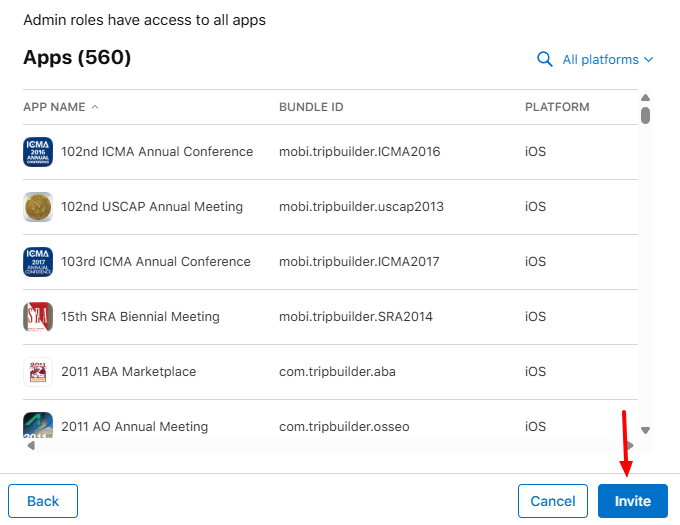Viewport: 680px width, 525px height.
Task: Click the vertical scrollbar down arrow
Action: pyautogui.click(x=645, y=430)
